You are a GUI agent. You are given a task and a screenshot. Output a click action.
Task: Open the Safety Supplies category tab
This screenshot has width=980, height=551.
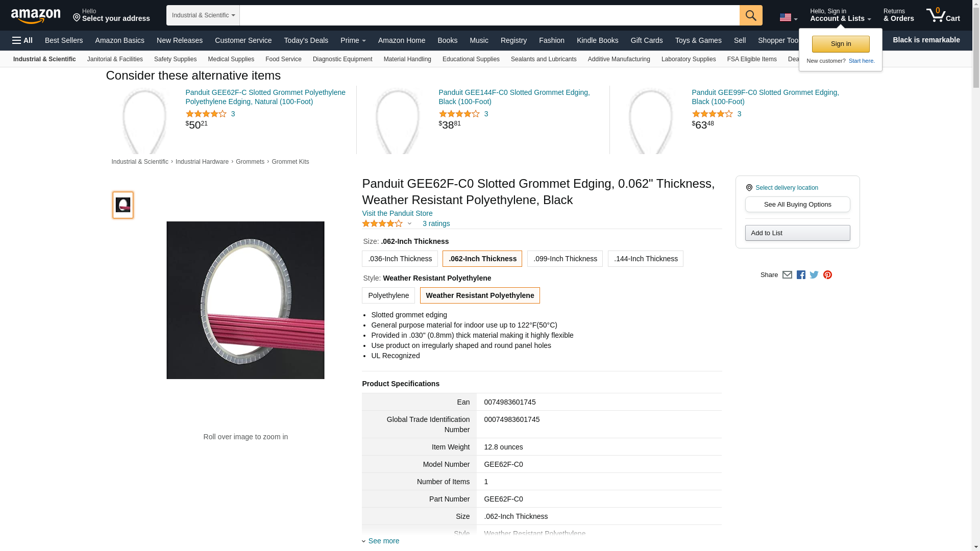tap(175, 59)
